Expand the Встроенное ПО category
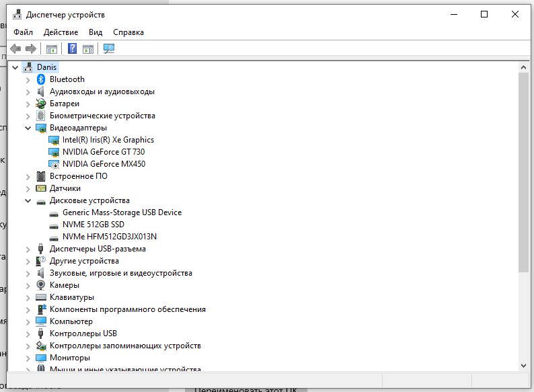The image size is (534, 392). click(x=28, y=176)
